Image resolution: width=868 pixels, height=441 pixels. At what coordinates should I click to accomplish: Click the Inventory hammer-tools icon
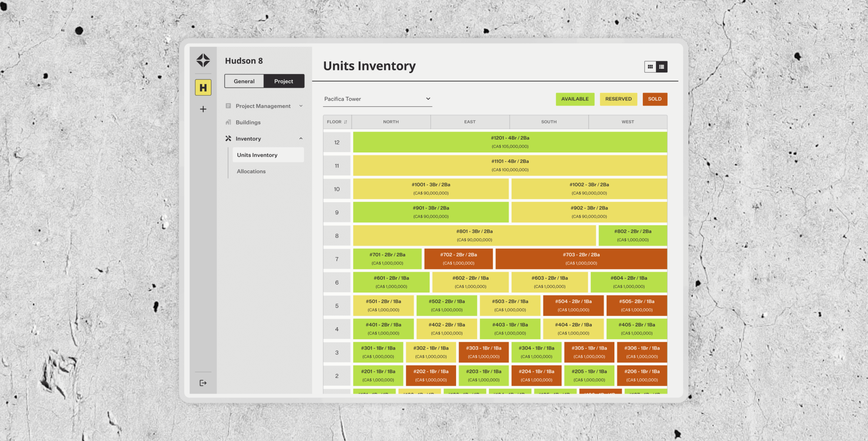click(x=228, y=138)
